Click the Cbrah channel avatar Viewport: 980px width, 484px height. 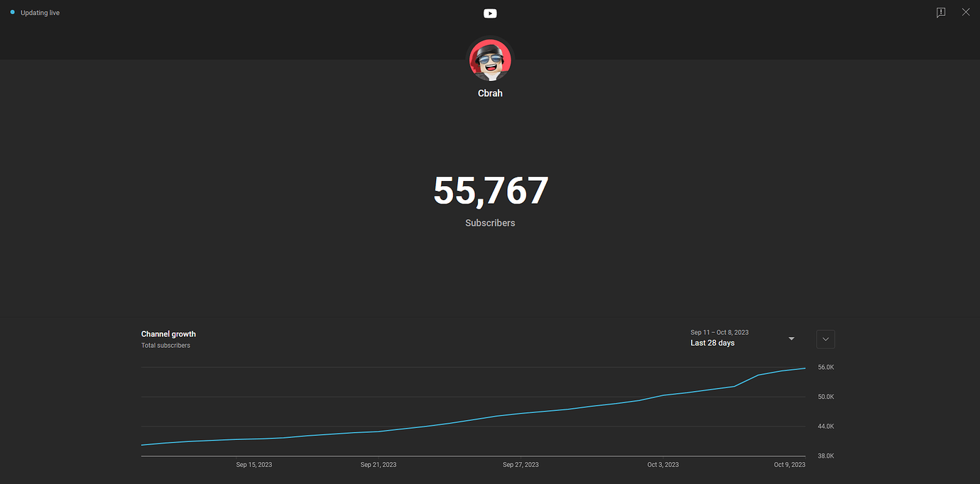coord(490,60)
